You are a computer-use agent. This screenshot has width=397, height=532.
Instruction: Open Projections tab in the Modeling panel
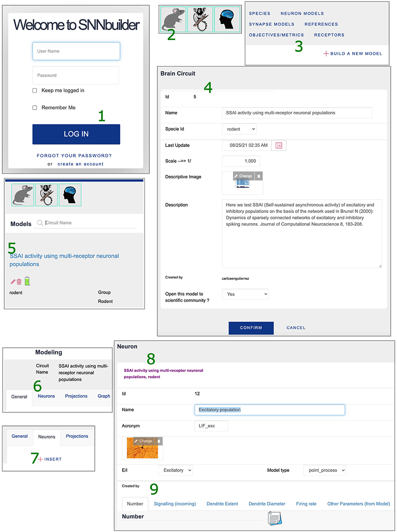click(x=76, y=396)
